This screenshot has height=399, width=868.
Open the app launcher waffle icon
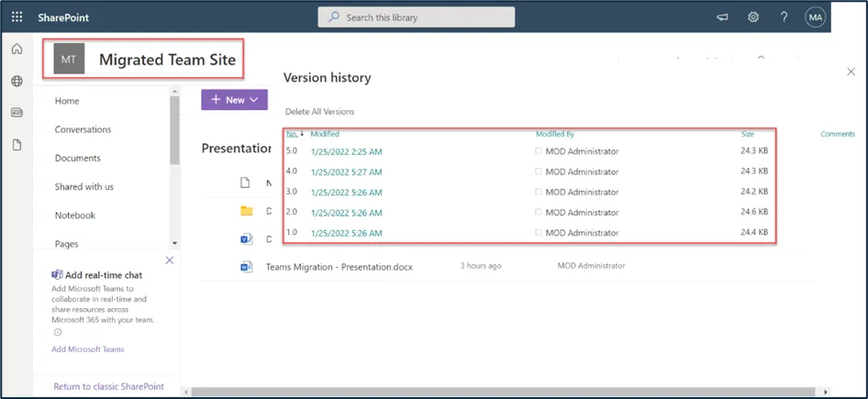(x=17, y=17)
